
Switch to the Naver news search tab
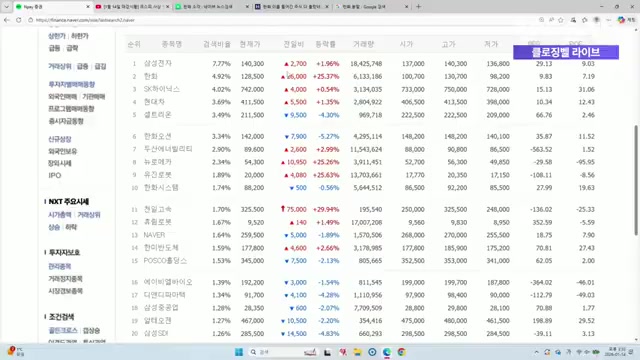coord(212,7)
